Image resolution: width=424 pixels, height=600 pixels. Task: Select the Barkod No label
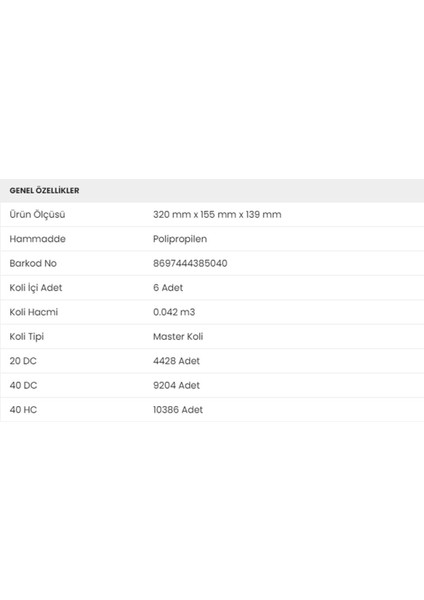[33, 263]
